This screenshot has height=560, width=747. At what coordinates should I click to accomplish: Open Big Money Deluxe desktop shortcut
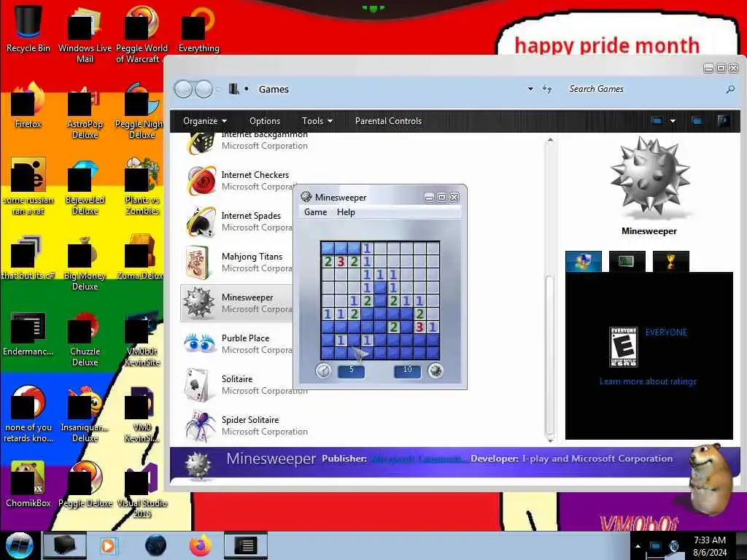point(85,263)
